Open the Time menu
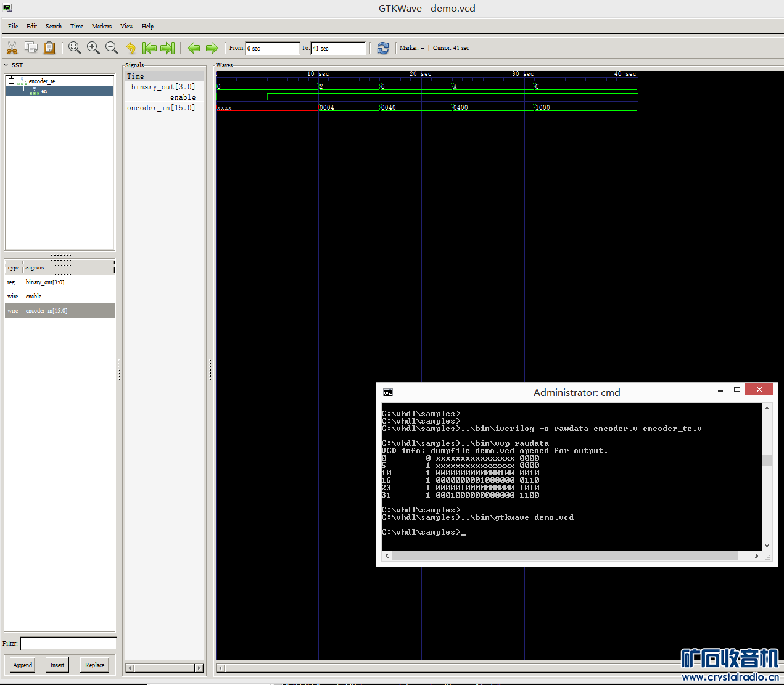Screen dimensions: 784x685 tap(77, 26)
